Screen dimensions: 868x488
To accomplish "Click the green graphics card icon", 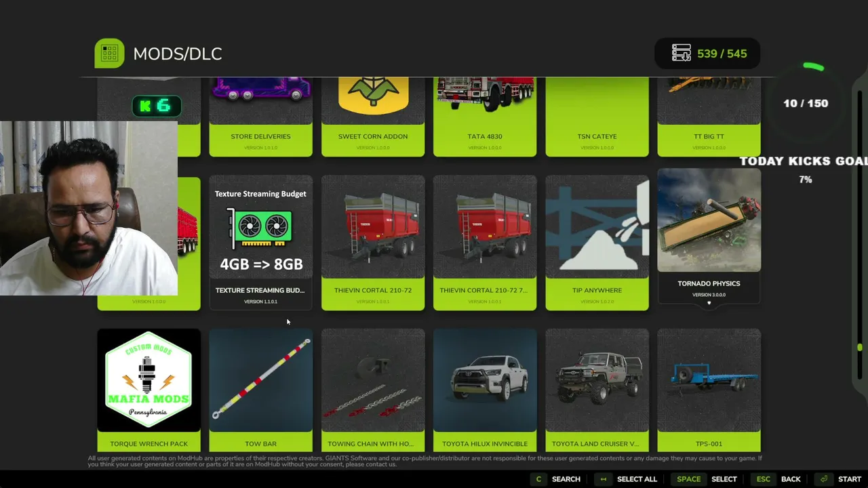I will [260, 227].
